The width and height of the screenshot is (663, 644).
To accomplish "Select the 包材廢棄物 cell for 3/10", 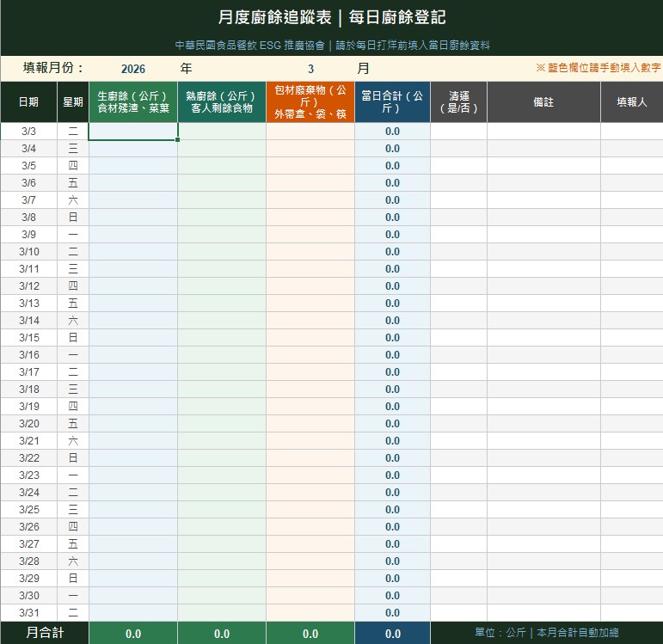I will [x=310, y=252].
